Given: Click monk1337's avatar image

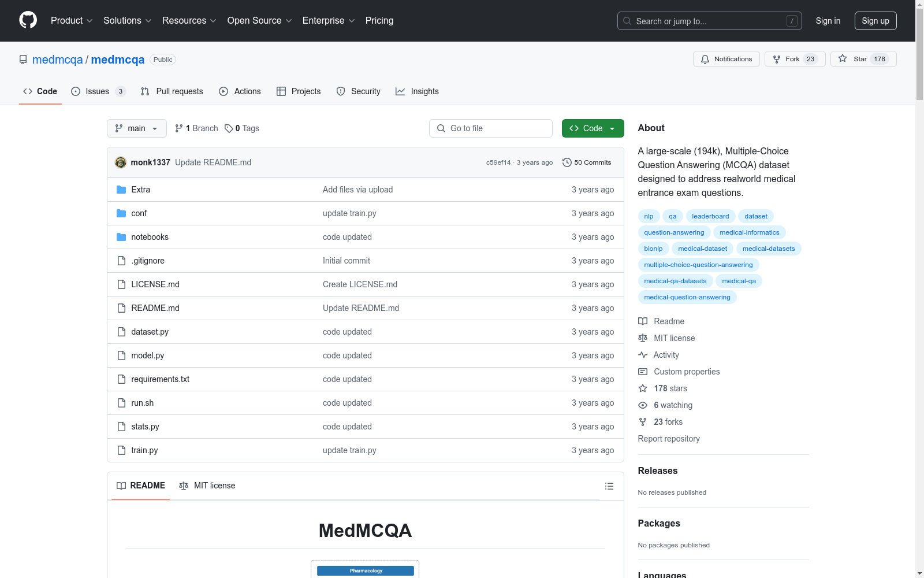Looking at the screenshot, I should pyautogui.click(x=121, y=162).
